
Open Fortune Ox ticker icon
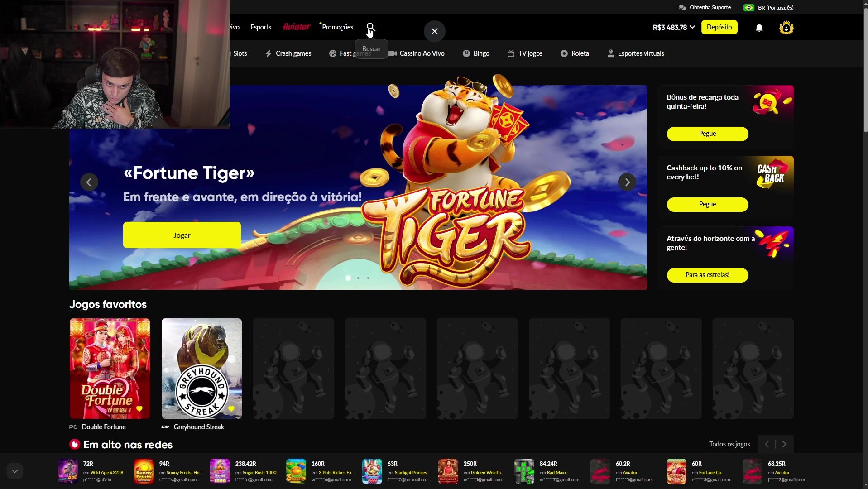tap(676, 471)
